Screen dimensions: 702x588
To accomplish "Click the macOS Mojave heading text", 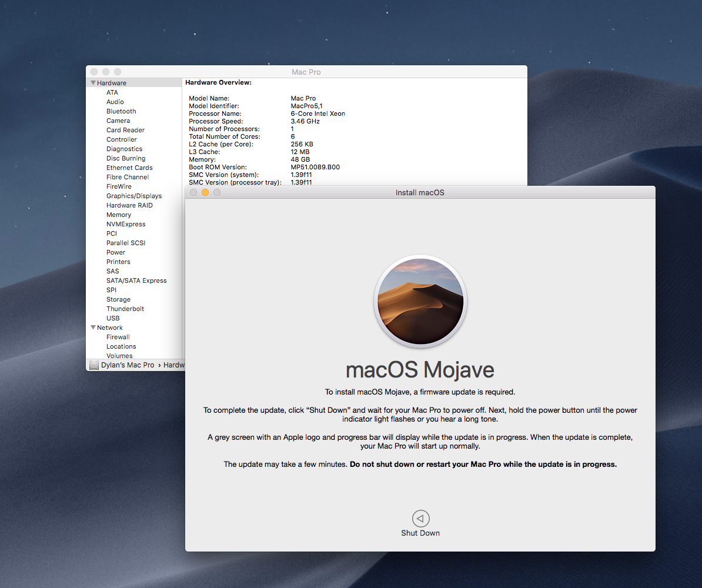I will tap(420, 369).
